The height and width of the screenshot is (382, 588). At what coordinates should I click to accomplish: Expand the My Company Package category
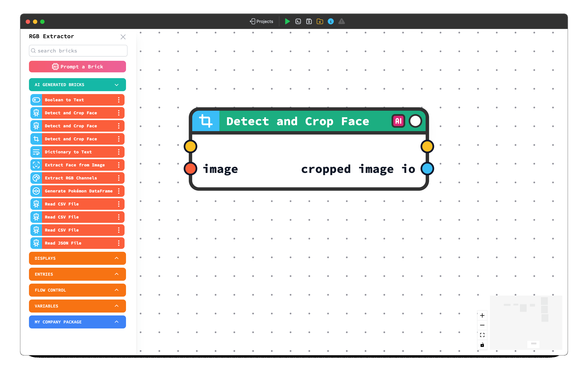point(117,322)
